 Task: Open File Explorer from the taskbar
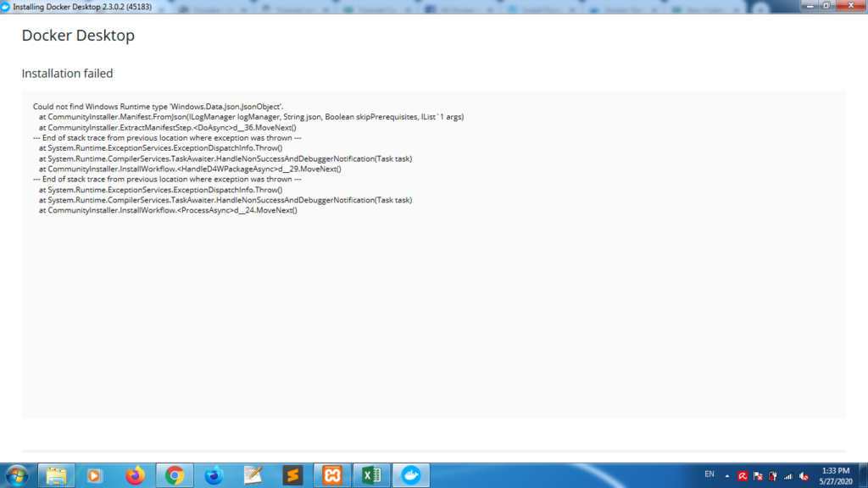click(57, 475)
